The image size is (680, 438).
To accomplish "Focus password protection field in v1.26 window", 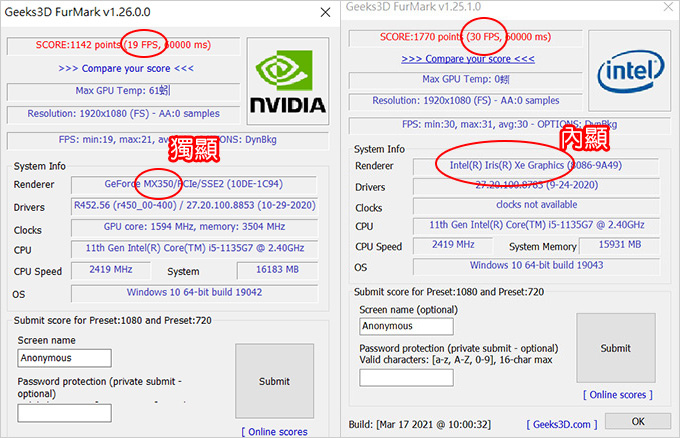I will pos(65,413).
